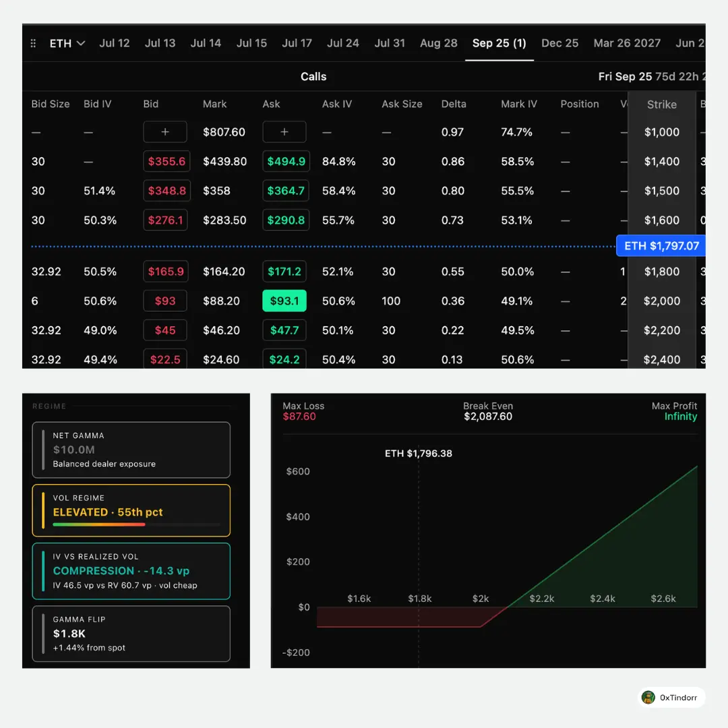Image resolution: width=728 pixels, height=728 pixels.
Task: Click the Position column header
Action: [580, 104]
